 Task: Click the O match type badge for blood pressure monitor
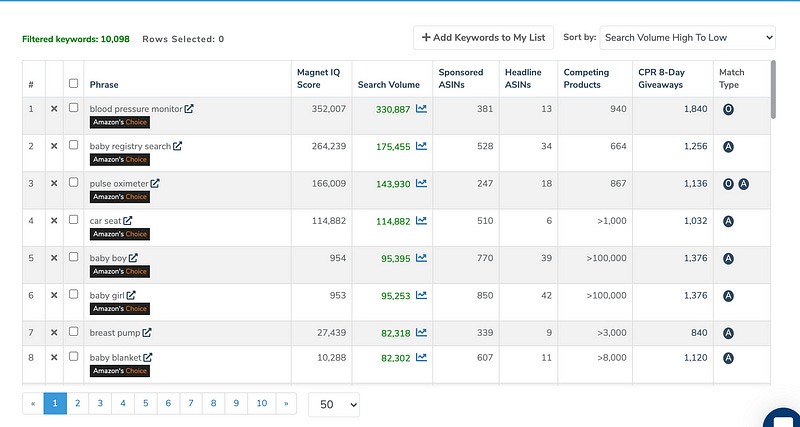coord(728,109)
